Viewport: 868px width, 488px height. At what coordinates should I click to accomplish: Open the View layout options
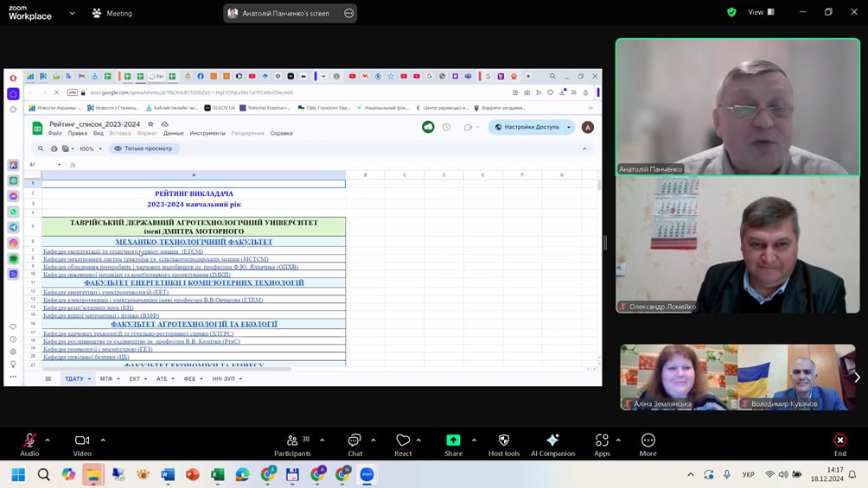click(760, 12)
